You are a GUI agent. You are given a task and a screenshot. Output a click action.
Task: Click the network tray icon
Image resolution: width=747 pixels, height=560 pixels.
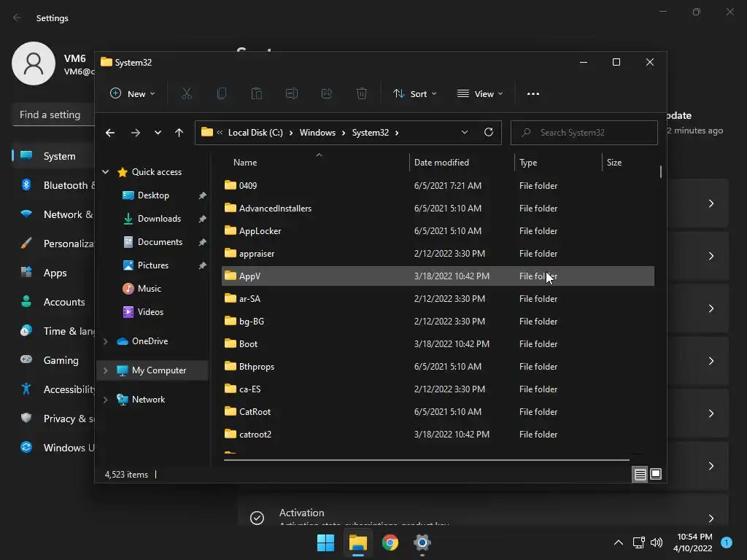pos(638,542)
